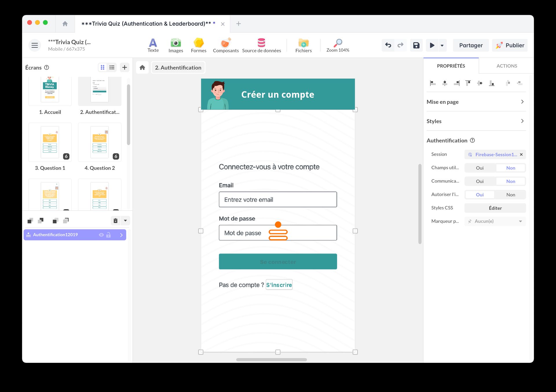The height and width of the screenshot is (392, 556).
Task: Click the align left icon in Propriétés
Action: [x=433, y=83]
